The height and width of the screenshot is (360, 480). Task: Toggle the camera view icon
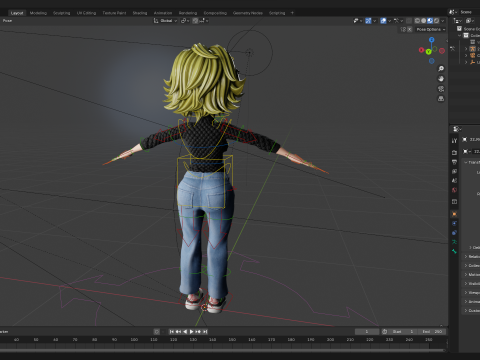(441, 89)
